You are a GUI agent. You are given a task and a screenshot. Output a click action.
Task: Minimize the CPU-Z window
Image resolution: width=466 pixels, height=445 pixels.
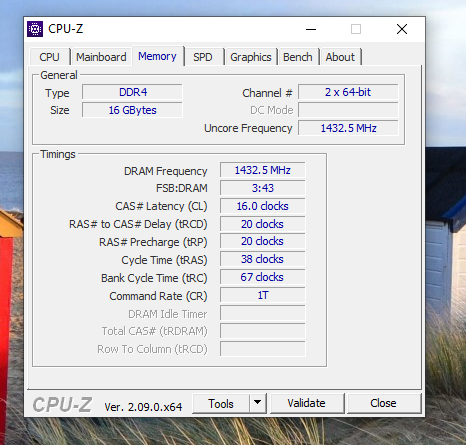311,29
